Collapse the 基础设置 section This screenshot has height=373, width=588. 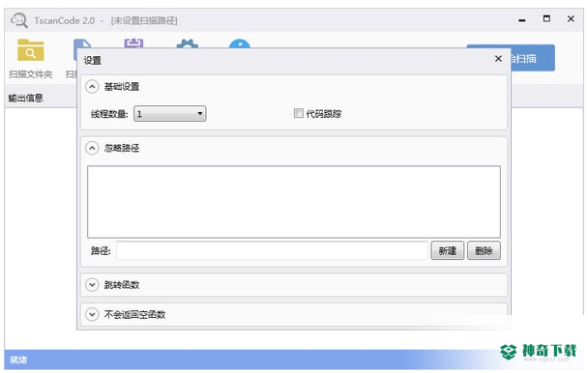92,87
